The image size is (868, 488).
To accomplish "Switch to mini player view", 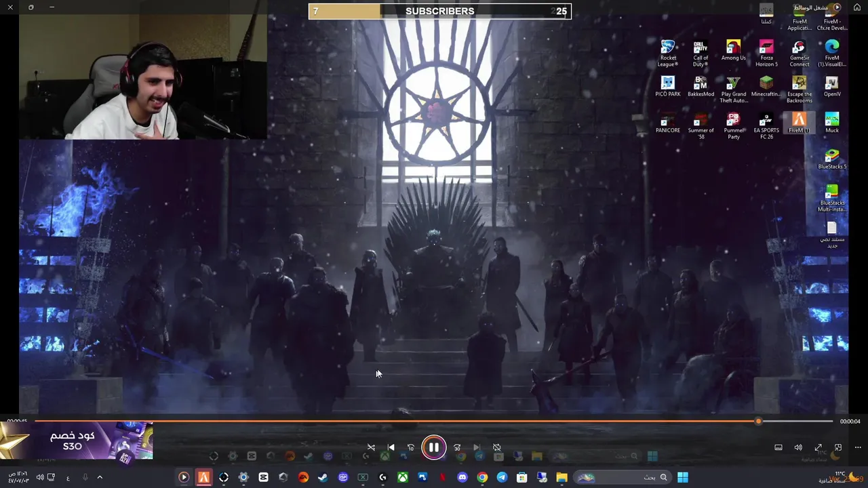I will tap(838, 447).
